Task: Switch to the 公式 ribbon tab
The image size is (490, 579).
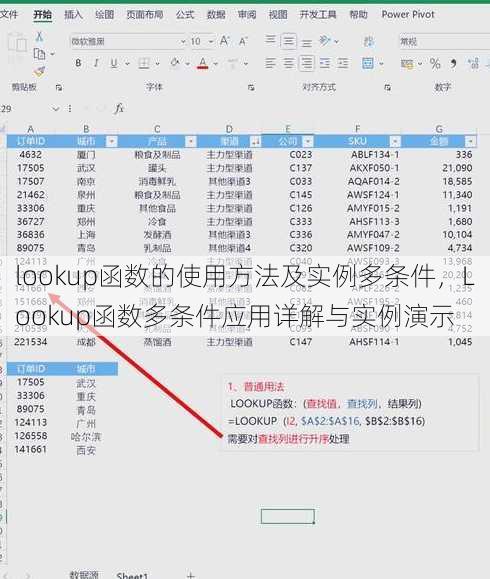Action: pyautogui.click(x=185, y=15)
